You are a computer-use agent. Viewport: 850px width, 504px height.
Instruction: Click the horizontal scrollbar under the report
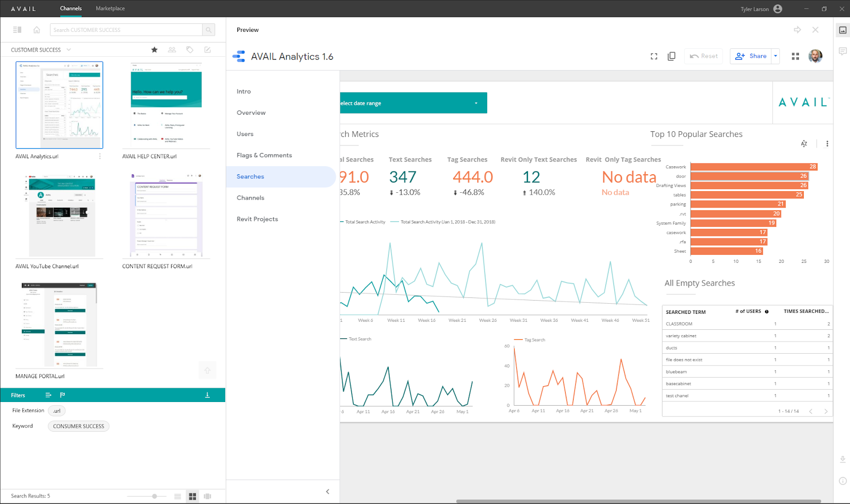[638, 501]
